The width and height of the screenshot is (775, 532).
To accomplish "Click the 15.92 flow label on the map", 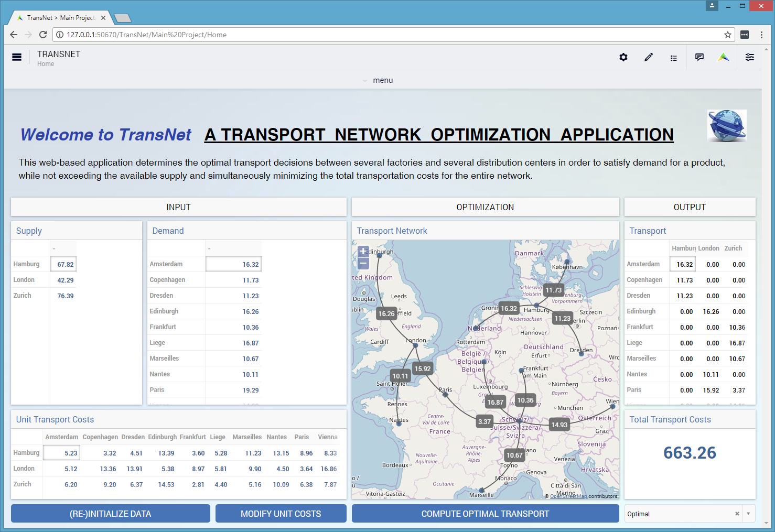I will click(423, 368).
